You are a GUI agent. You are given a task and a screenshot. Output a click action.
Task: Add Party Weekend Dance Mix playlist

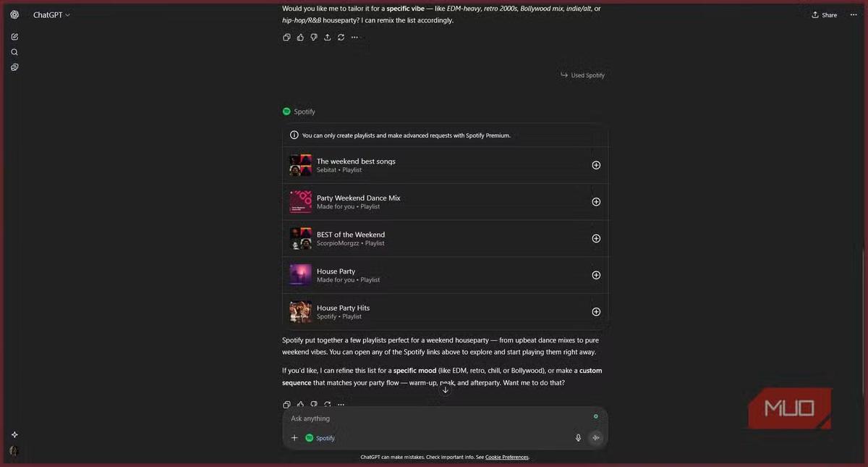coord(596,202)
